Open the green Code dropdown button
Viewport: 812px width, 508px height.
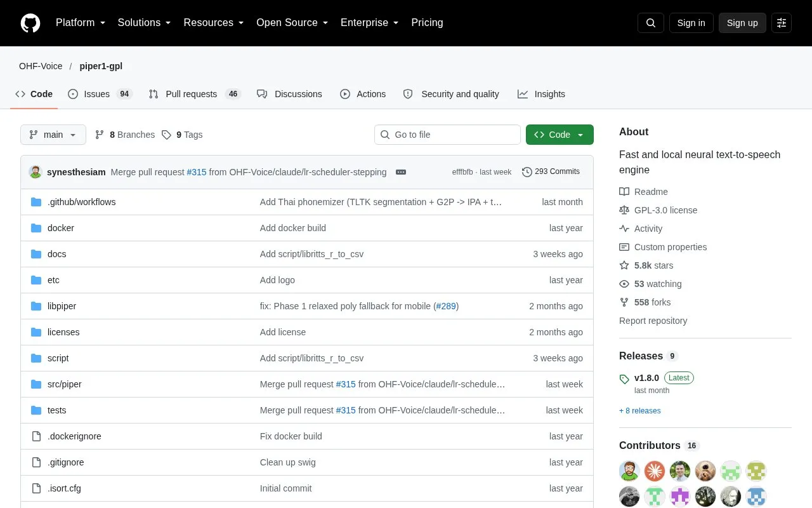[x=560, y=135]
